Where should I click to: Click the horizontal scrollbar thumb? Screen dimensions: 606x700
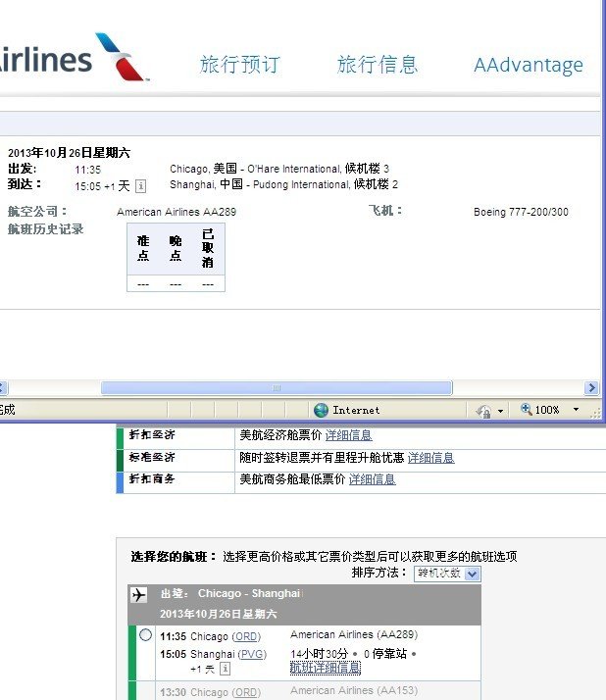click(x=276, y=388)
